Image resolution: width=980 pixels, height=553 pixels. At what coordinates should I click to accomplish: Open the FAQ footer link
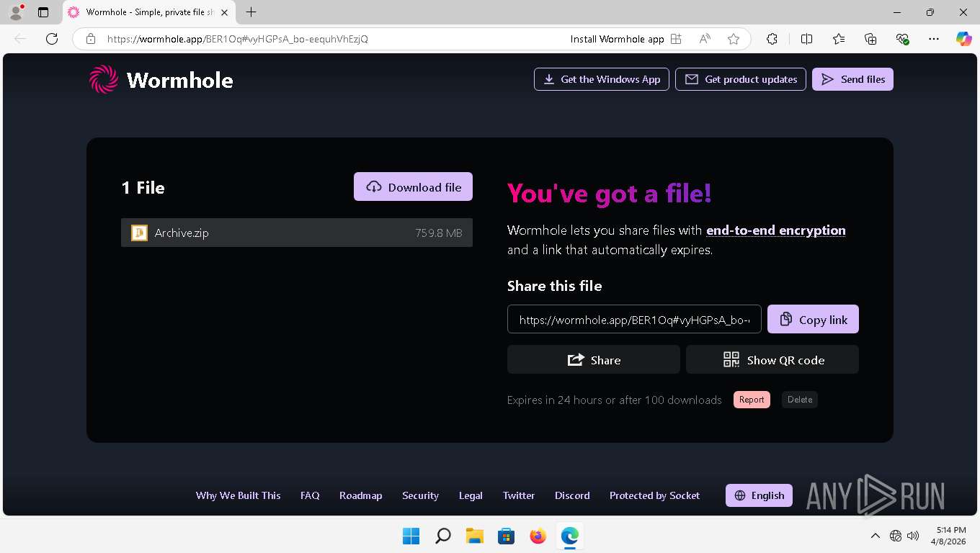point(310,495)
